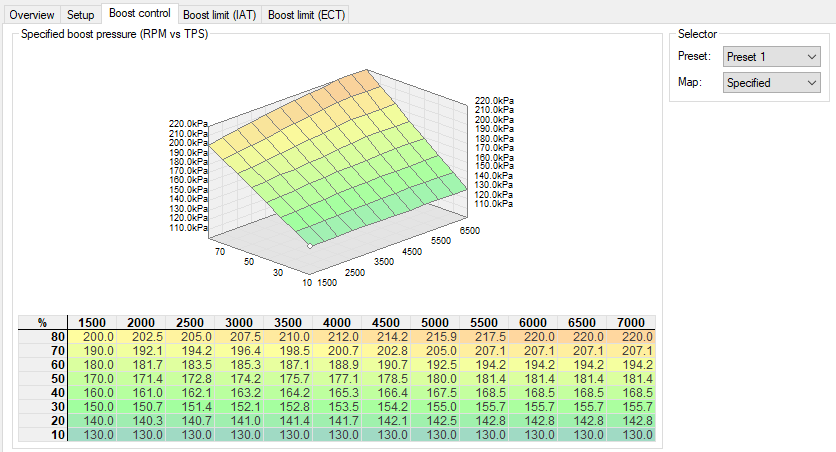Select the Boost control tab
Viewport: 836px width, 452px height.
pos(140,13)
